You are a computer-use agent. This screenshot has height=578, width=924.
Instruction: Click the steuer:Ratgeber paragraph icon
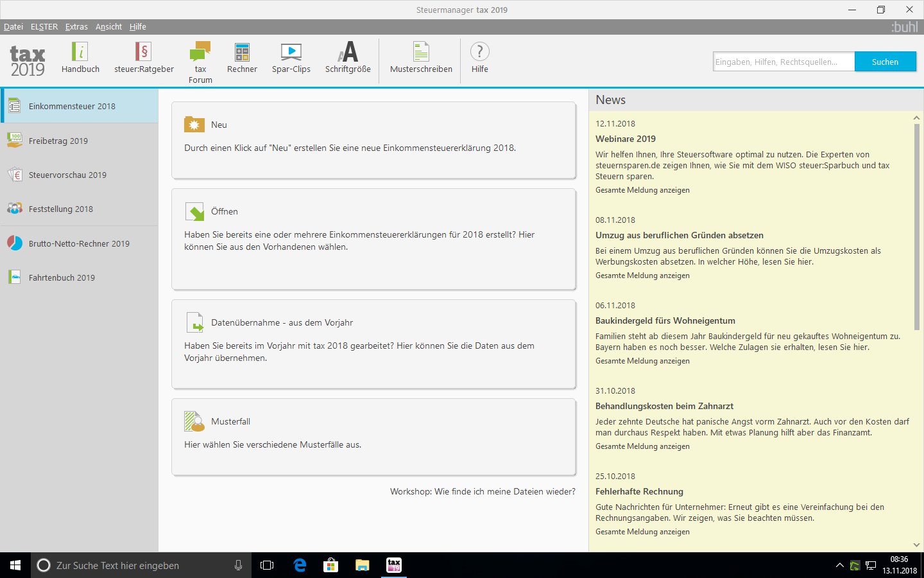(144, 52)
